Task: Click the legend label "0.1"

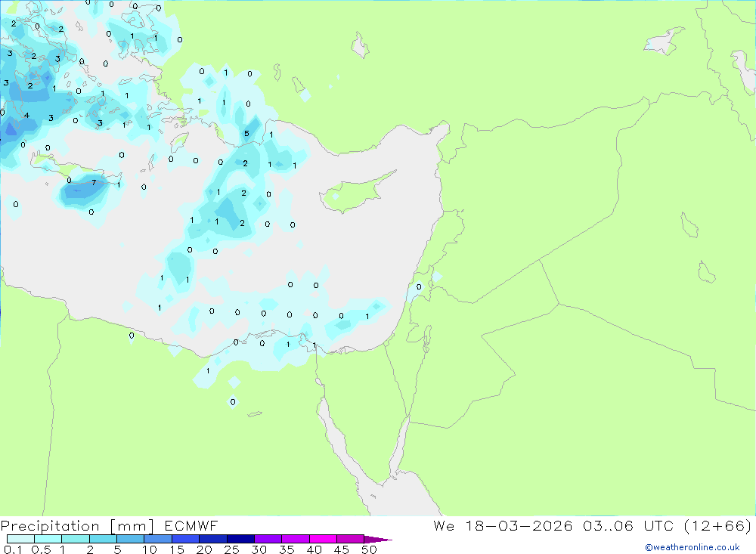Action: 13,549
